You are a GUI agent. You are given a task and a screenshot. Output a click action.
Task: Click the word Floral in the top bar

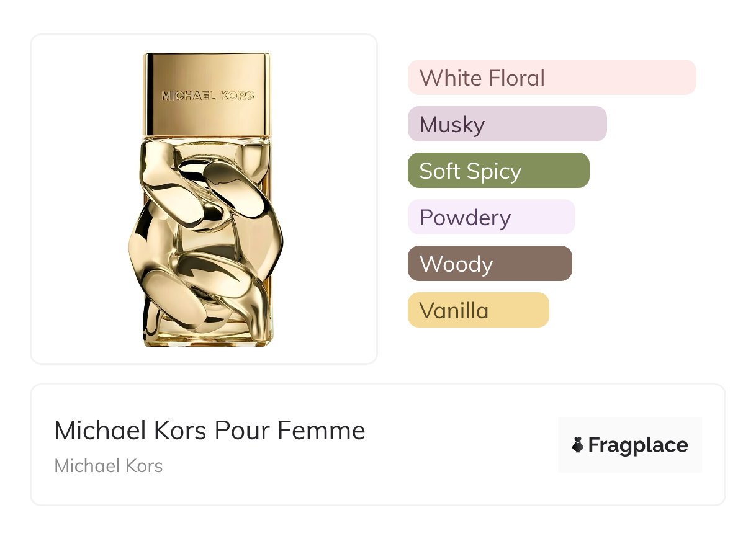pyautogui.click(x=516, y=78)
